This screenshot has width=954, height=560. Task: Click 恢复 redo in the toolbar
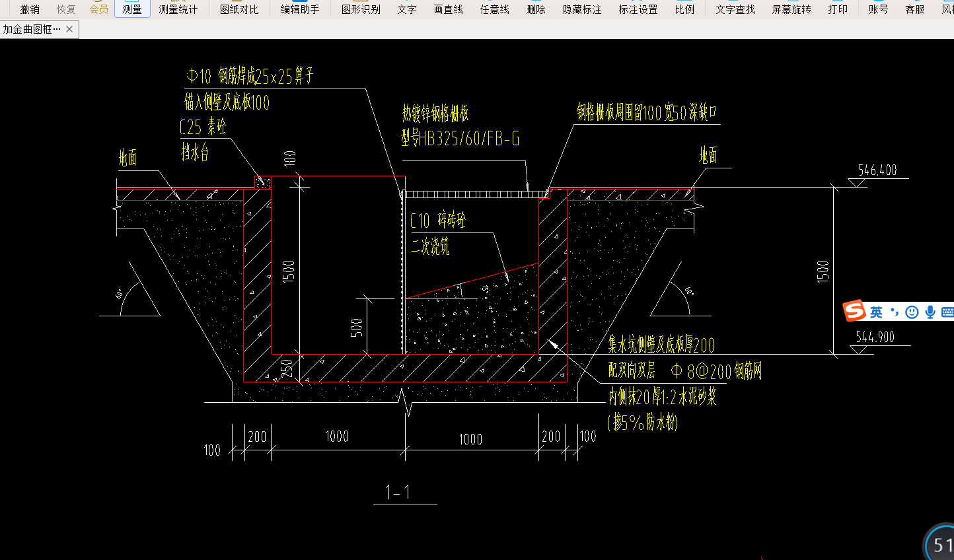[66, 9]
